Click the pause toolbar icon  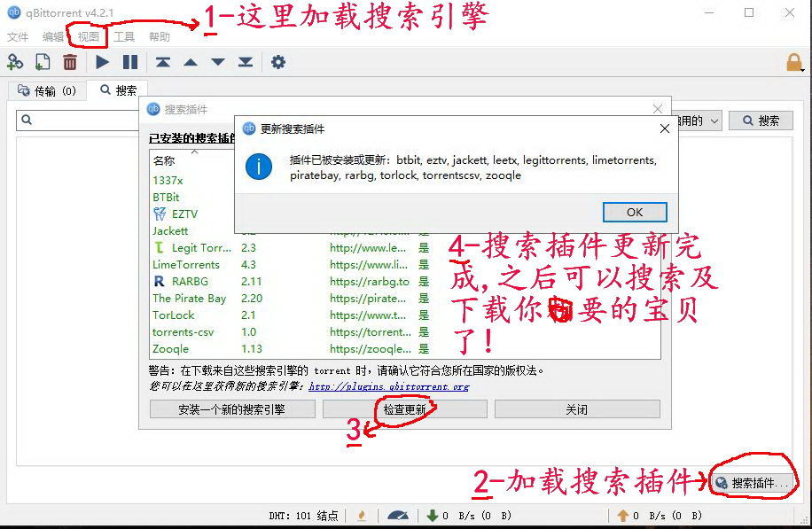coord(130,62)
